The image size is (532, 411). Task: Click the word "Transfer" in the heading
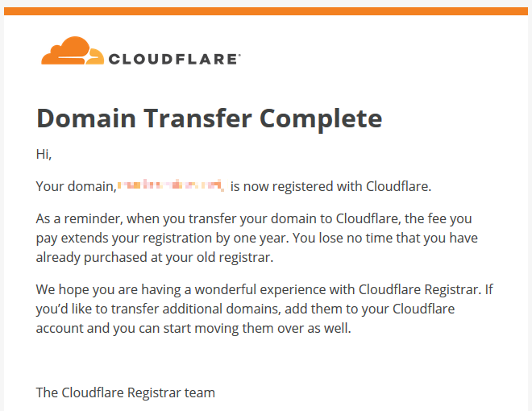point(197,118)
